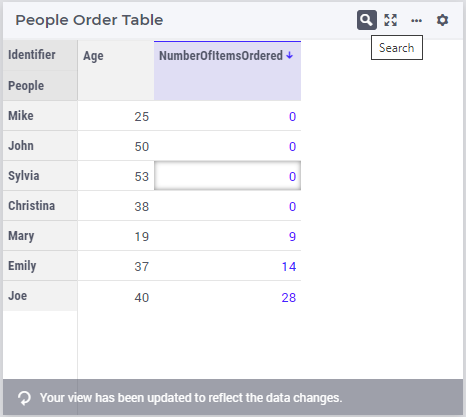Click the People Order Table title

click(x=89, y=20)
